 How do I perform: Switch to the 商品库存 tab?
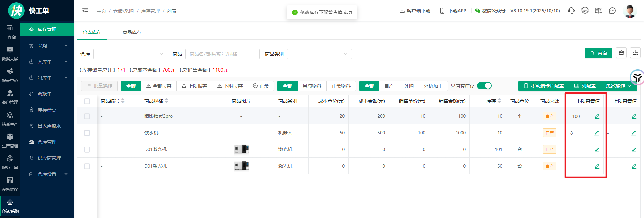coord(132,32)
